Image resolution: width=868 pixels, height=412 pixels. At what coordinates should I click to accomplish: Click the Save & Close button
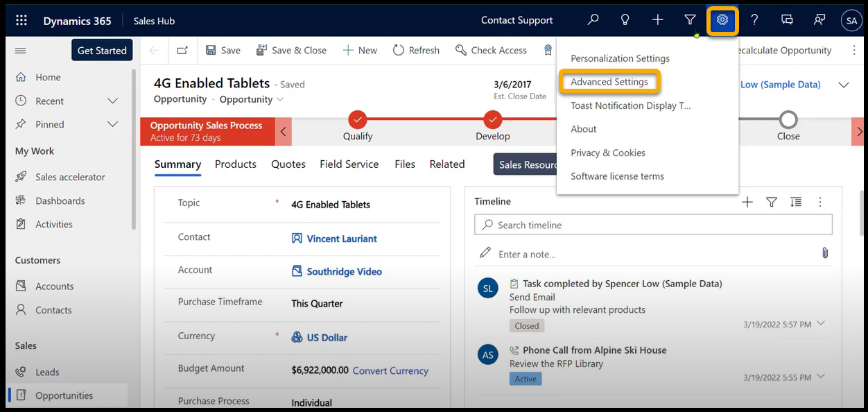(291, 51)
